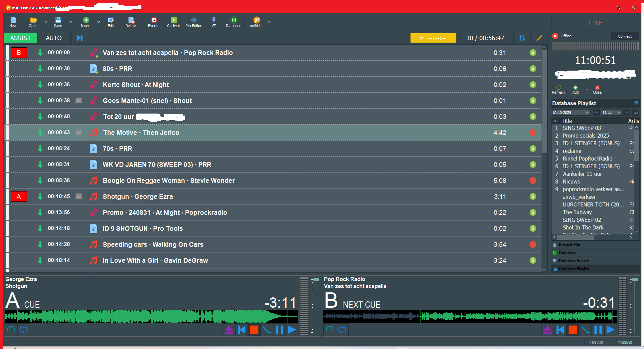Viewport: 644px width, 349px height.
Task: Open the Recycle Bin tab
Action: (569, 245)
